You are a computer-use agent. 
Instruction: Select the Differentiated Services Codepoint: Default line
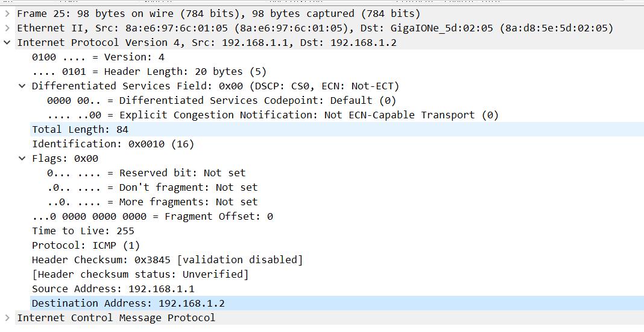(221, 100)
